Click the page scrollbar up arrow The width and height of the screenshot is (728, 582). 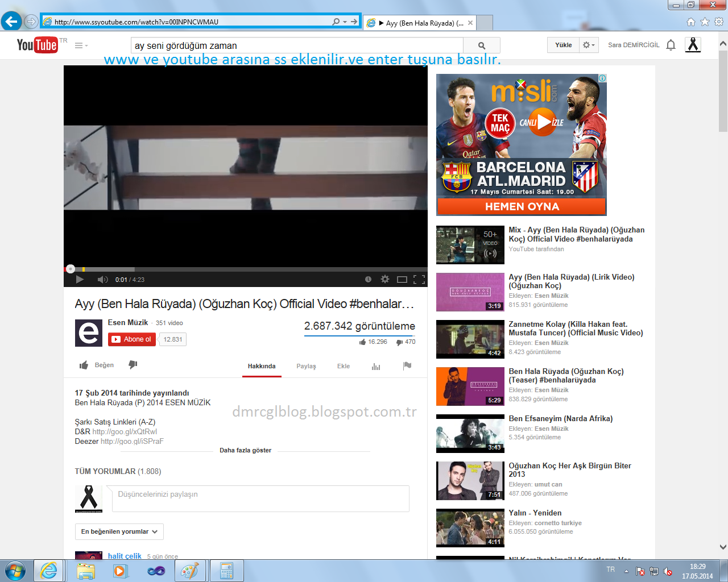[x=723, y=43]
